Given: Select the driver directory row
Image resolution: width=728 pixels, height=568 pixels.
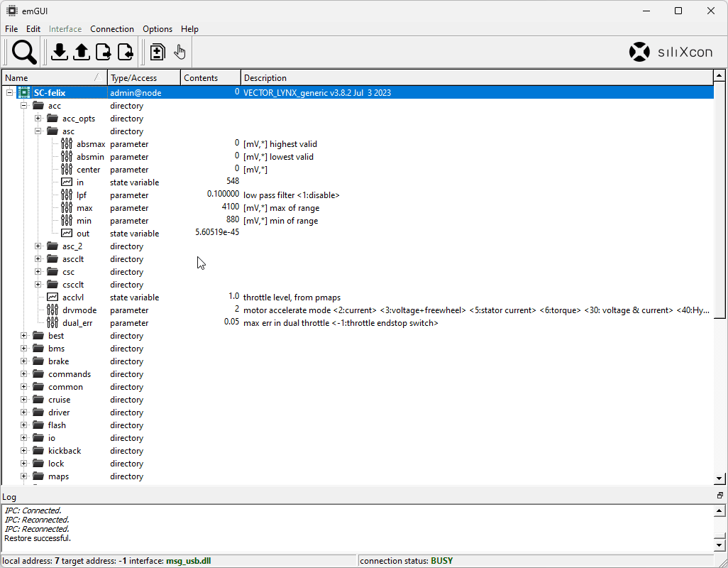Looking at the screenshot, I should click(358, 413).
